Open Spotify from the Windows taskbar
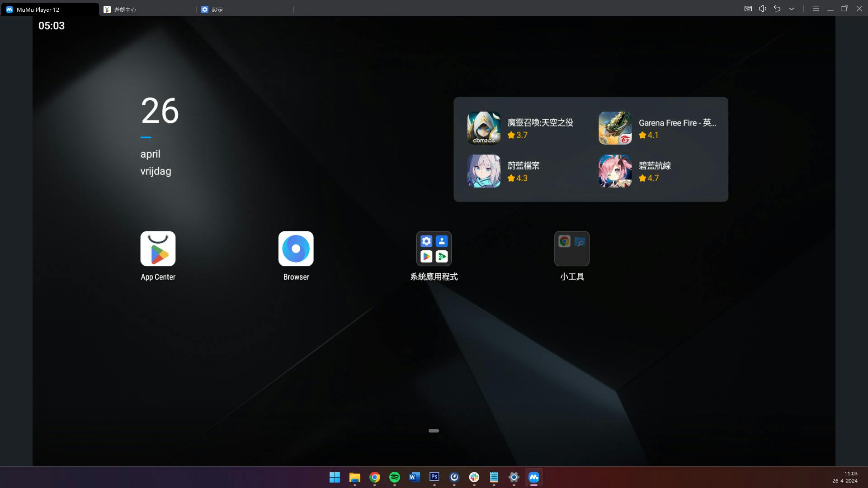Screen dimensions: 868x488 pos(394,477)
